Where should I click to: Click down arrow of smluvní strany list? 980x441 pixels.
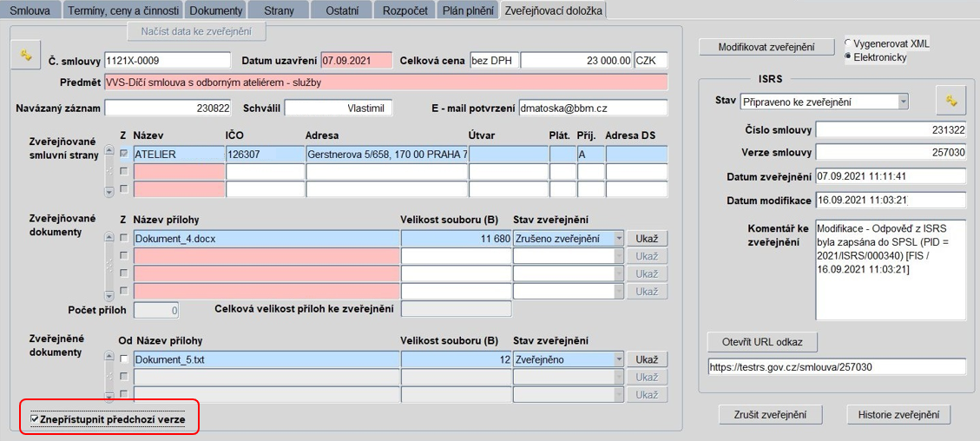point(109,193)
